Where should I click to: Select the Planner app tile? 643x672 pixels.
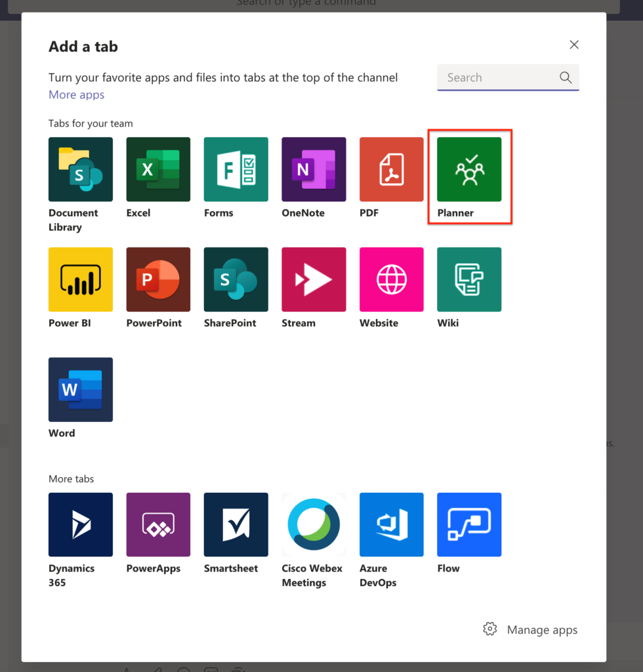(469, 169)
